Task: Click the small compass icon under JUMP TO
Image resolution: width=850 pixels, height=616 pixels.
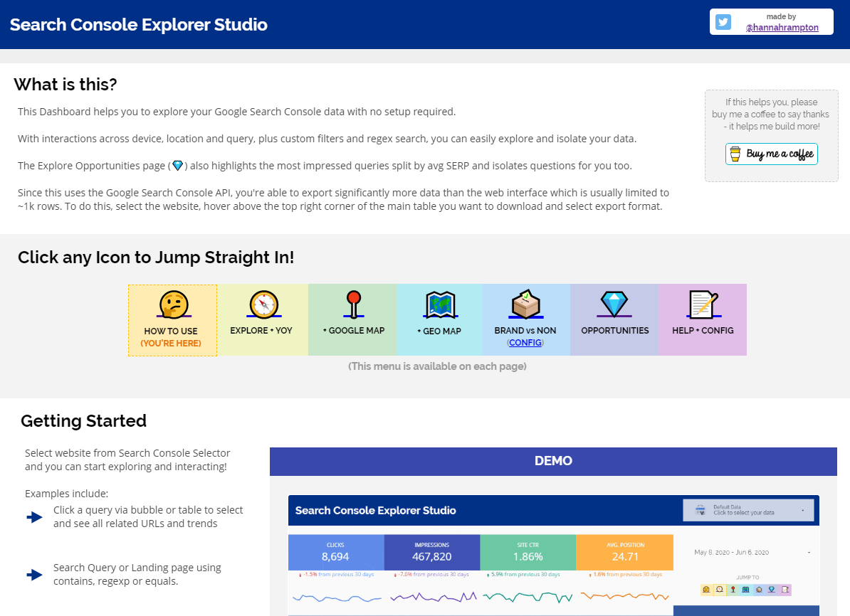Action: pyautogui.click(x=719, y=590)
